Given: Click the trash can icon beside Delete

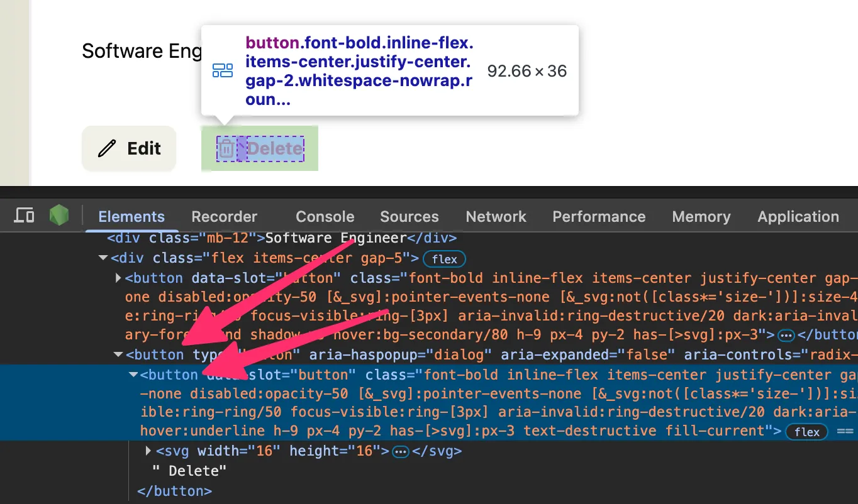Looking at the screenshot, I should coord(226,149).
